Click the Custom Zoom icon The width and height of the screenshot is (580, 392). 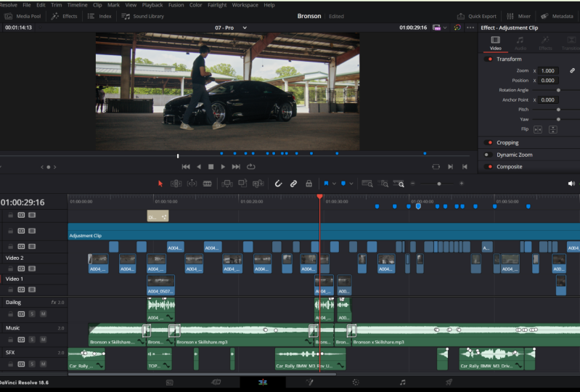click(399, 184)
